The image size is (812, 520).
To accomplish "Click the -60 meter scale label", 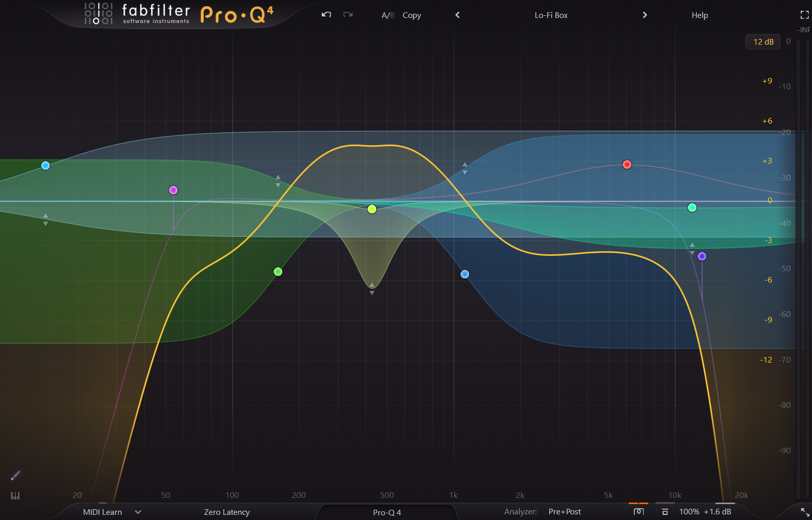I will coord(785,314).
